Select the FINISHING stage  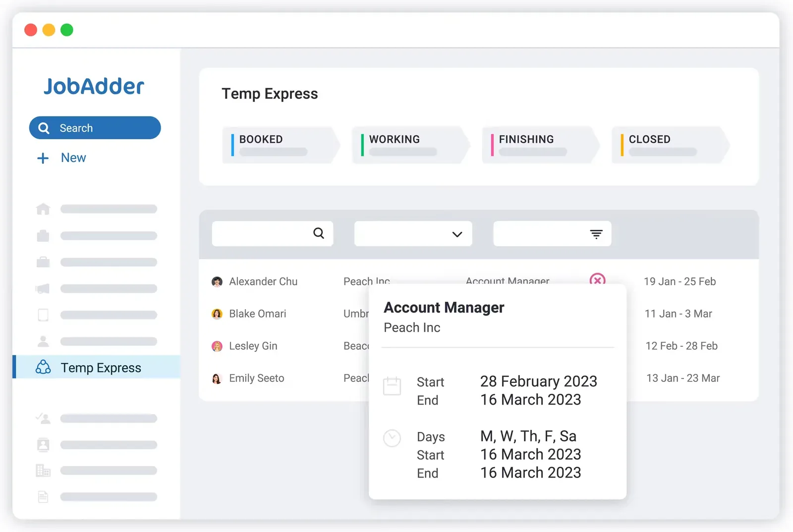(541, 145)
